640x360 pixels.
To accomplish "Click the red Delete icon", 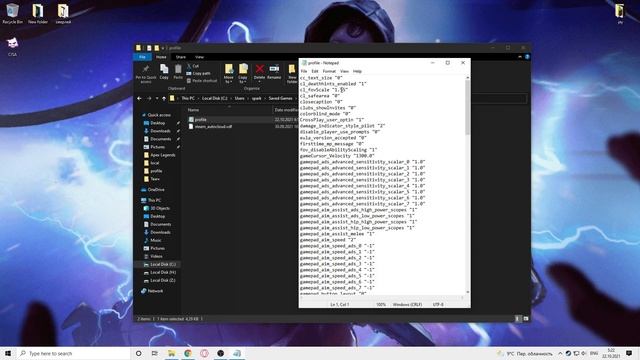I will pyautogui.click(x=260, y=72).
